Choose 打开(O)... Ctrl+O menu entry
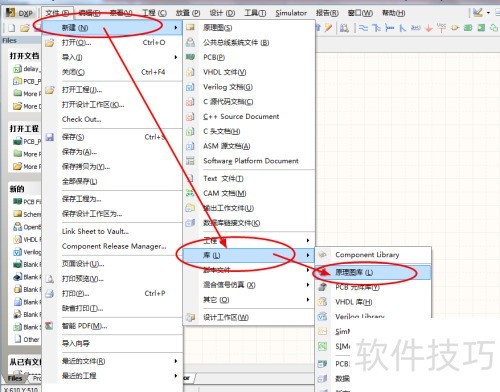This screenshot has width=500, height=392. click(x=113, y=43)
